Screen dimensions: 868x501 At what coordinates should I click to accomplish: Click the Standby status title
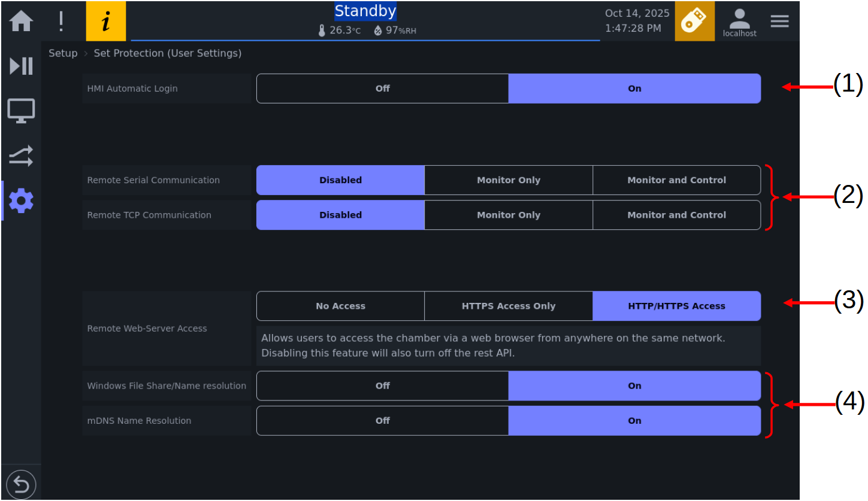pyautogui.click(x=365, y=11)
